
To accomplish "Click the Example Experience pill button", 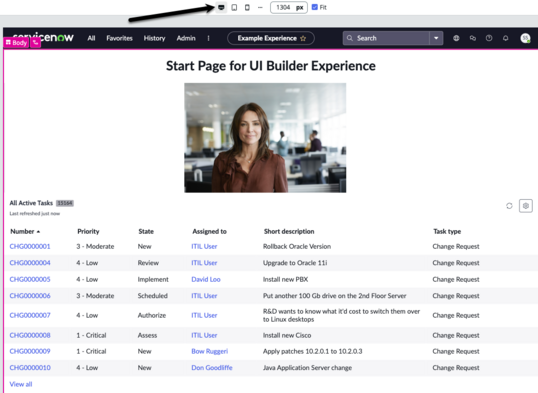I will (271, 38).
